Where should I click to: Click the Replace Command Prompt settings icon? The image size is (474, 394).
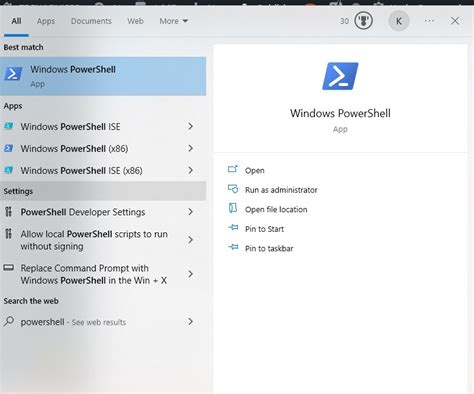[9, 267]
